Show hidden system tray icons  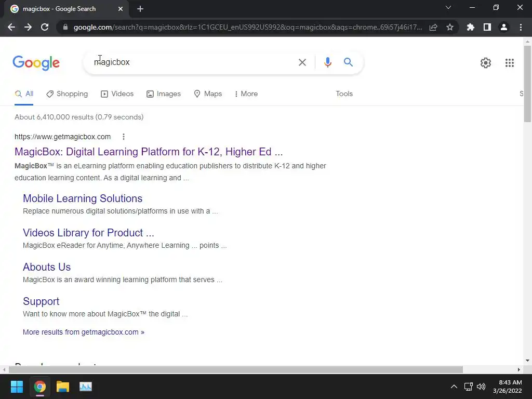[454, 387]
